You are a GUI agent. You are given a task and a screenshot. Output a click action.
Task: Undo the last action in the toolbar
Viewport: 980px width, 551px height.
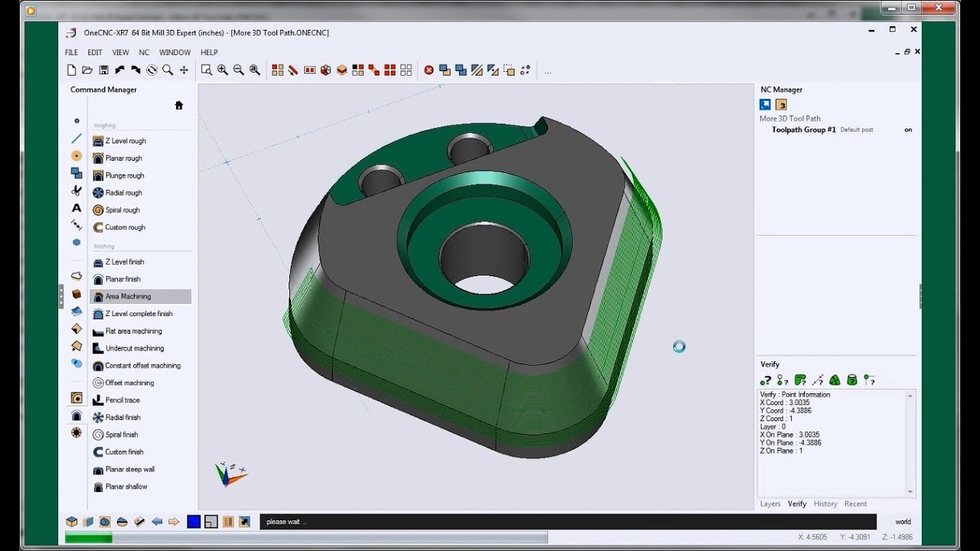[x=119, y=70]
